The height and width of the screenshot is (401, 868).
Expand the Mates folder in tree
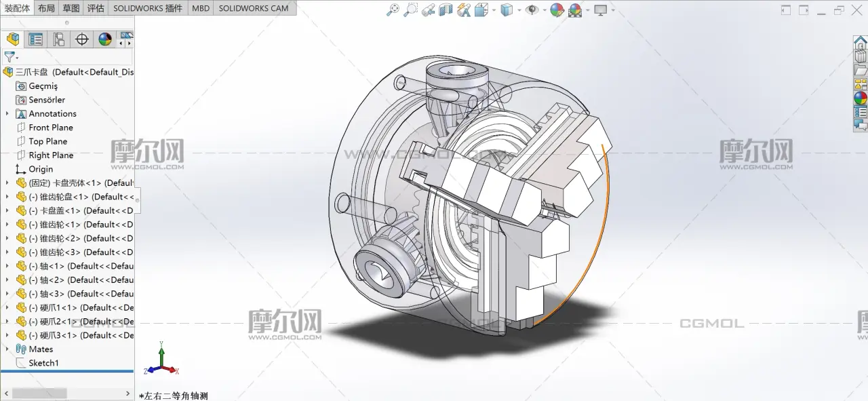click(x=7, y=349)
